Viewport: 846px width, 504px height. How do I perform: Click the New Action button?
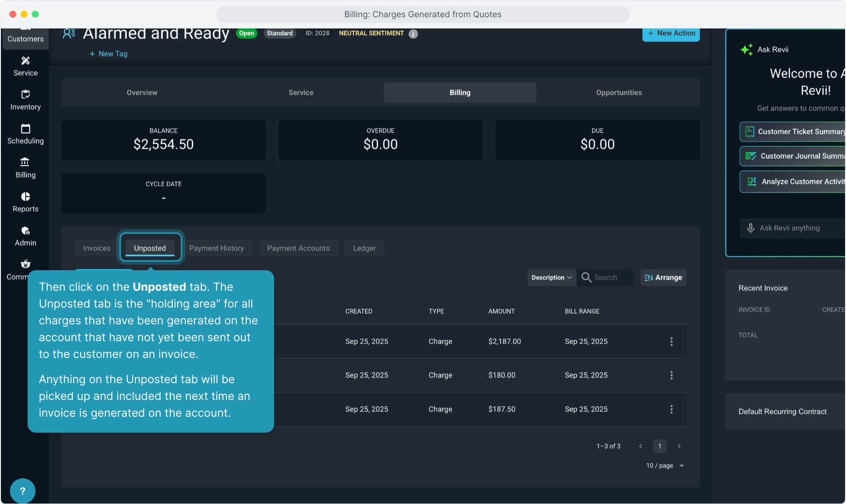coord(671,34)
